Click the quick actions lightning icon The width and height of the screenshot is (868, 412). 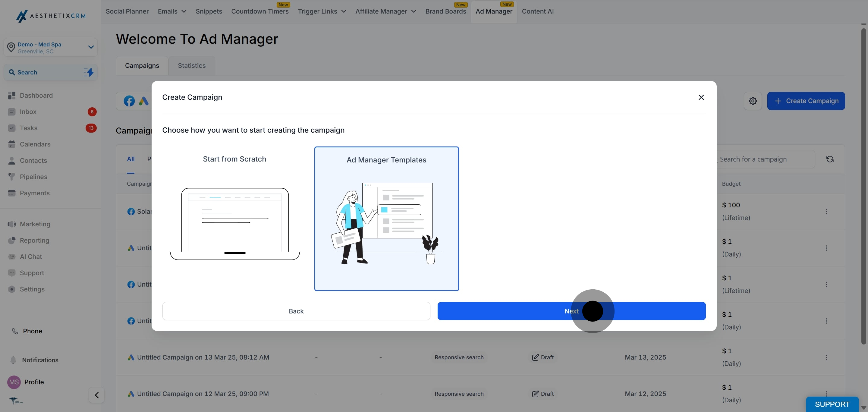(89, 72)
